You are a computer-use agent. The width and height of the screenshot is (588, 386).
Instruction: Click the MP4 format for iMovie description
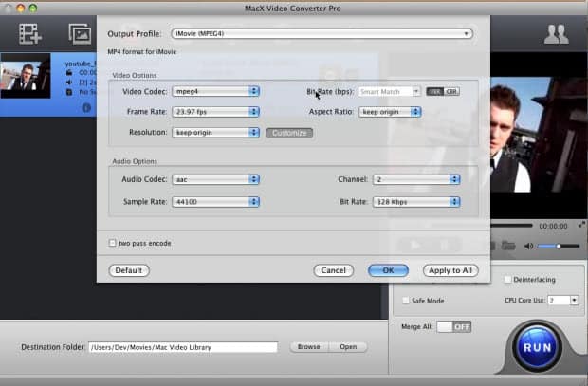(x=141, y=52)
